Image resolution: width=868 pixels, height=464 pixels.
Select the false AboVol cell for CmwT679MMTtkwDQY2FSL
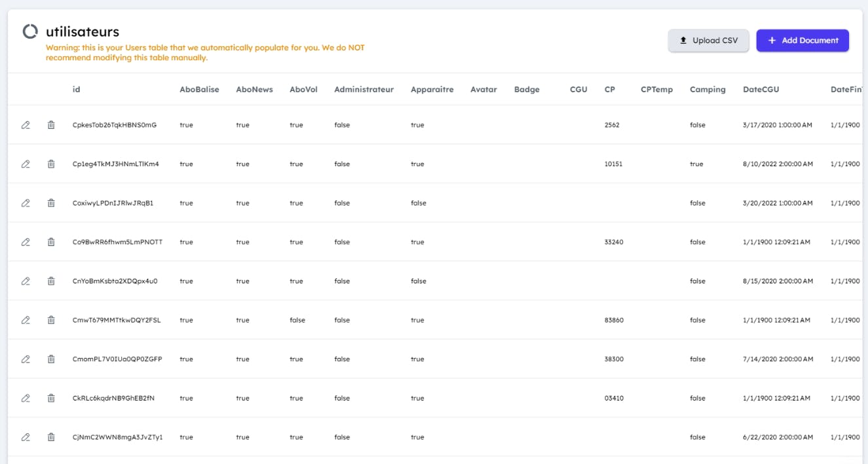point(297,320)
